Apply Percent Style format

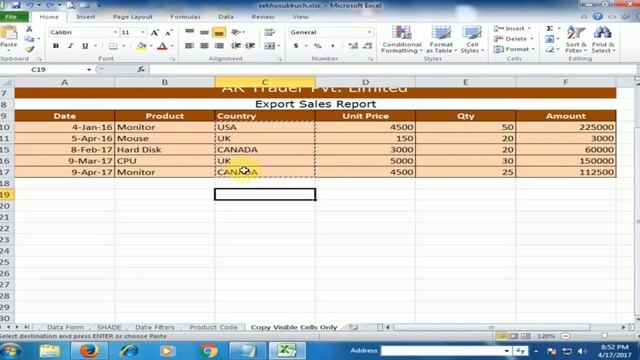click(317, 46)
